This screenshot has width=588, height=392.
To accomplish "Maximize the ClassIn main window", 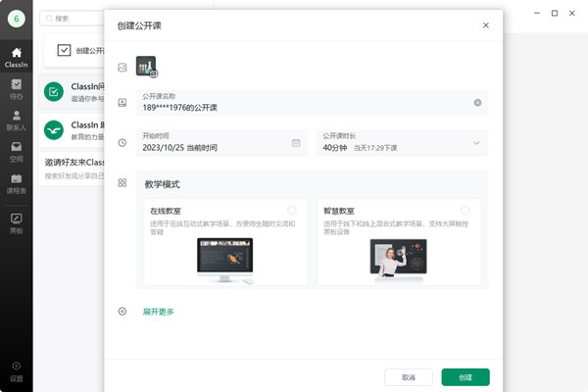I will 555,13.
